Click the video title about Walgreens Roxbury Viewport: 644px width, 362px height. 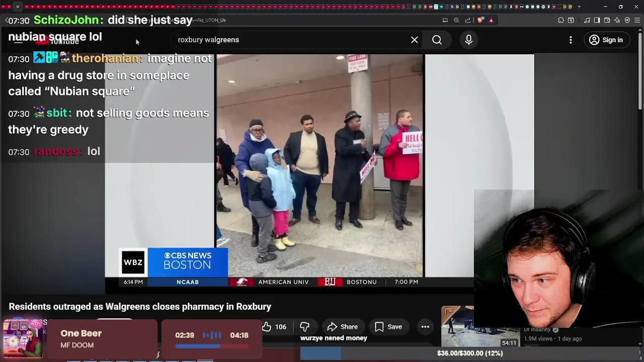140,307
